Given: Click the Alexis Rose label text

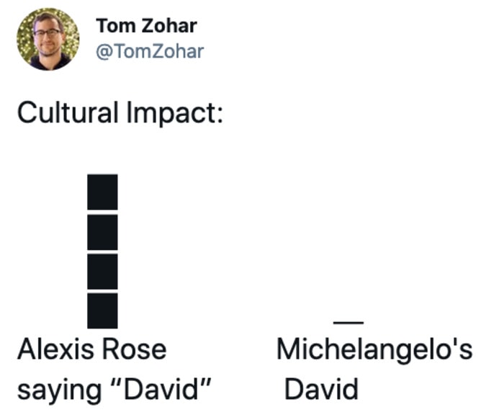Looking at the screenshot, I should 92,349.
